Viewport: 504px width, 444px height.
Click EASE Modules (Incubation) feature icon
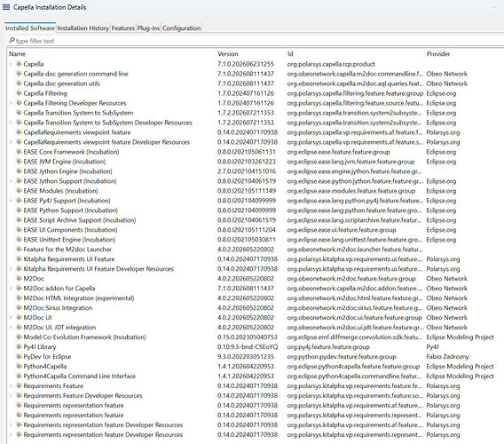(19, 190)
